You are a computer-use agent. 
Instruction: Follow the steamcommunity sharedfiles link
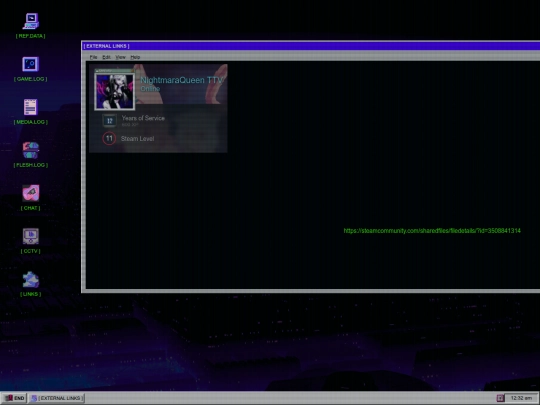[x=432, y=231]
